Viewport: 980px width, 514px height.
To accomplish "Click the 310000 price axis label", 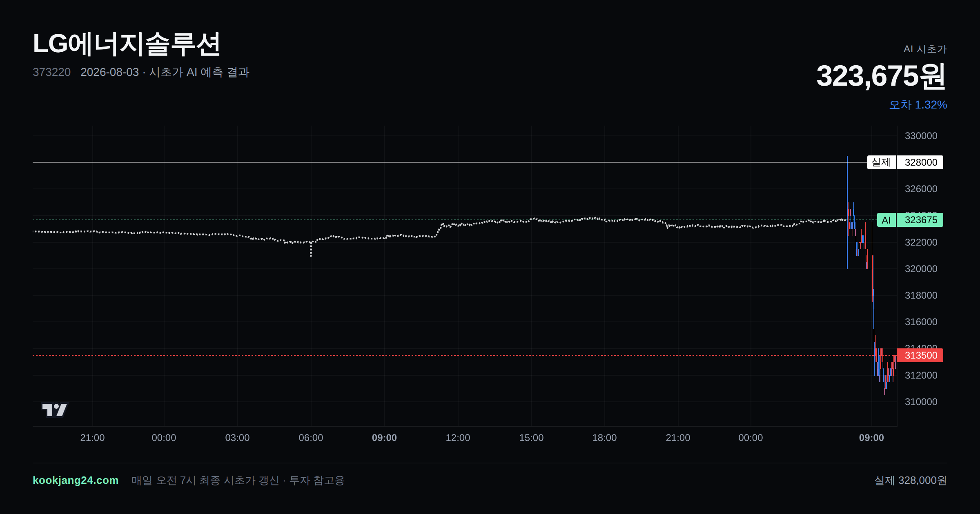I will coord(921,402).
